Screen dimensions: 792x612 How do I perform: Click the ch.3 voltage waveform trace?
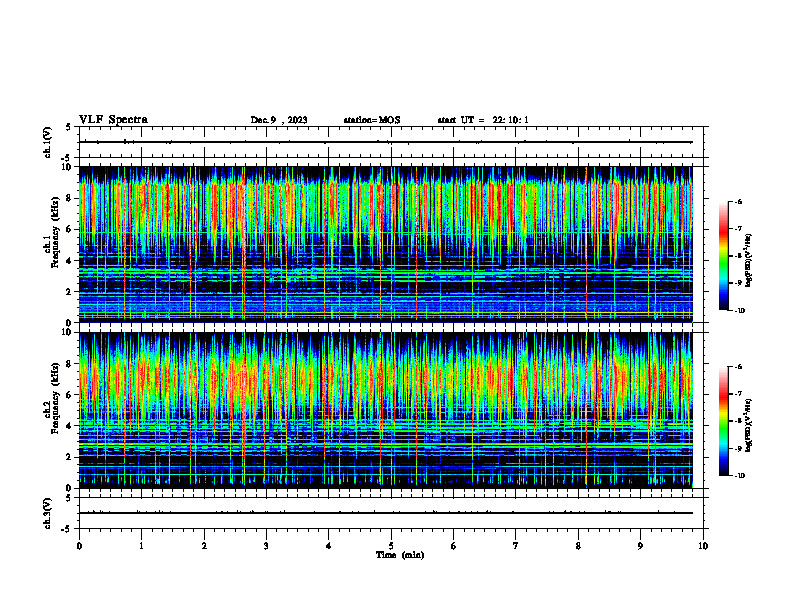coord(385,513)
